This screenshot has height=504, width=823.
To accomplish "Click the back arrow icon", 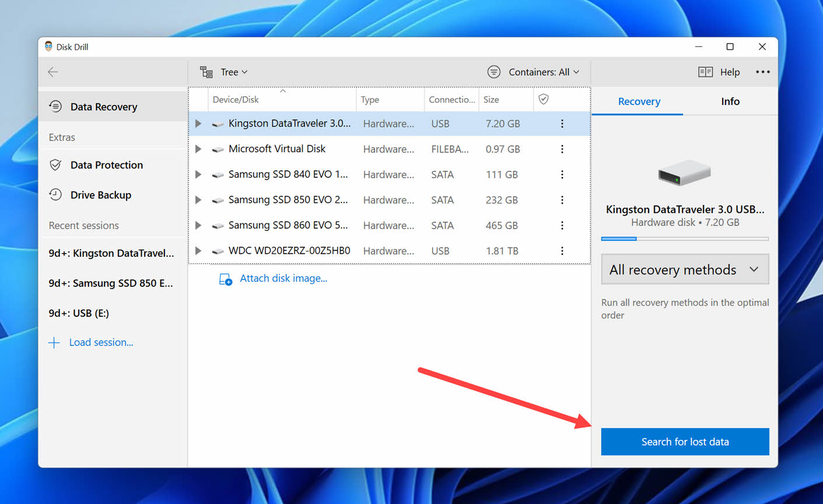I will click(53, 72).
